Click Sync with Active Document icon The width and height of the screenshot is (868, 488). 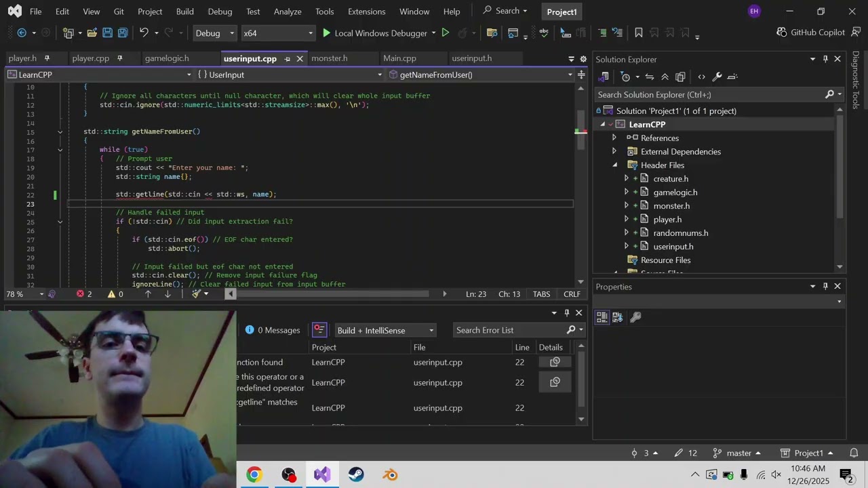[650, 77]
